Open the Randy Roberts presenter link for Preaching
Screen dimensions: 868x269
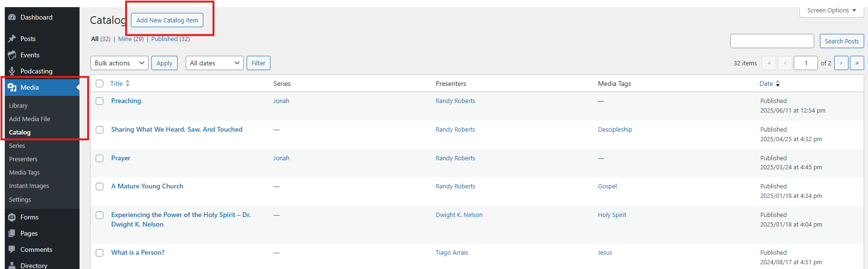[x=455, y=101]
